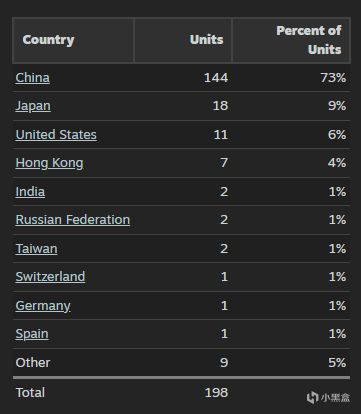Click the United States link
The height and width of the screenshot is (414, 361).
(56, 135)
